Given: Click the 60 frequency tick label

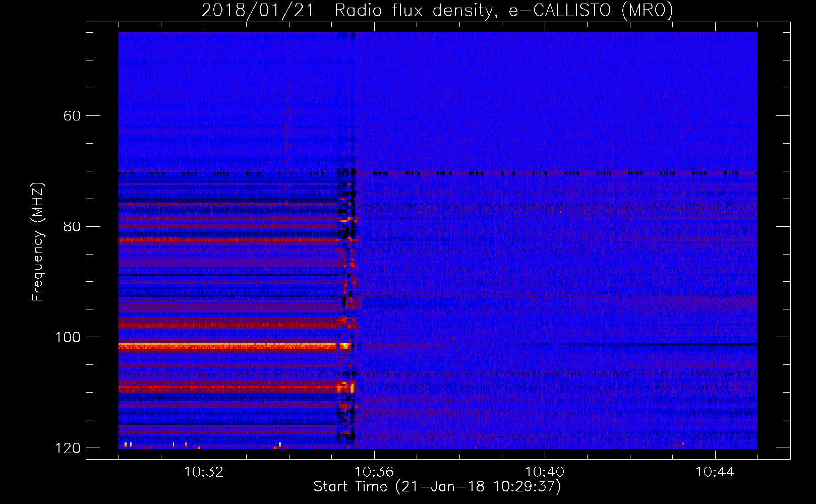Looking at the screenshot, I should tap(72, 116).
